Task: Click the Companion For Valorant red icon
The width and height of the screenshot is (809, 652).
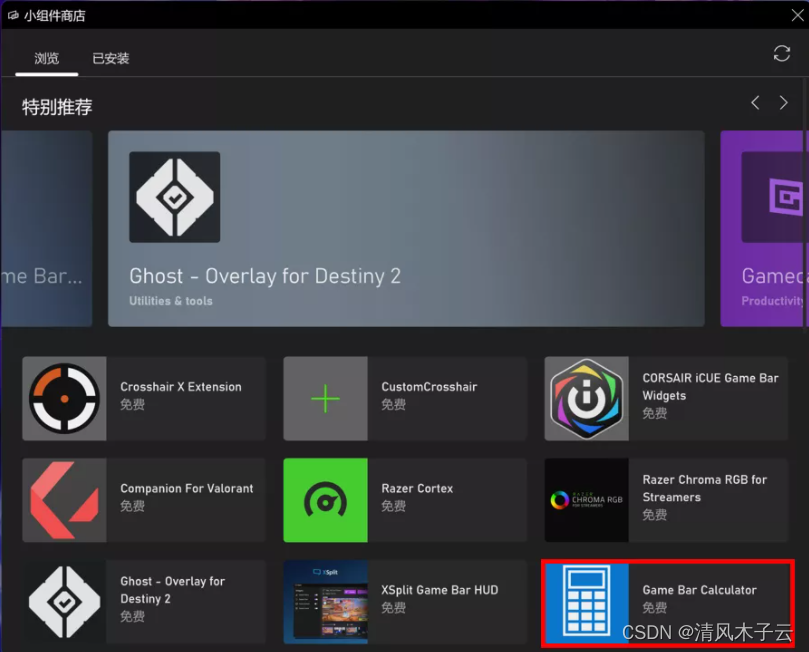Action: coord(64,500)
